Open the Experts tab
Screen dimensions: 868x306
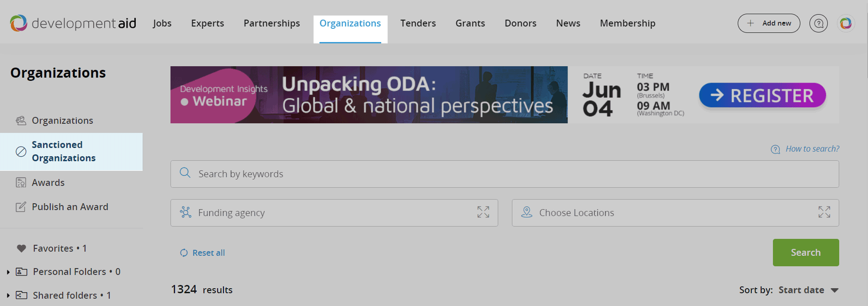[x=208, y=23]
